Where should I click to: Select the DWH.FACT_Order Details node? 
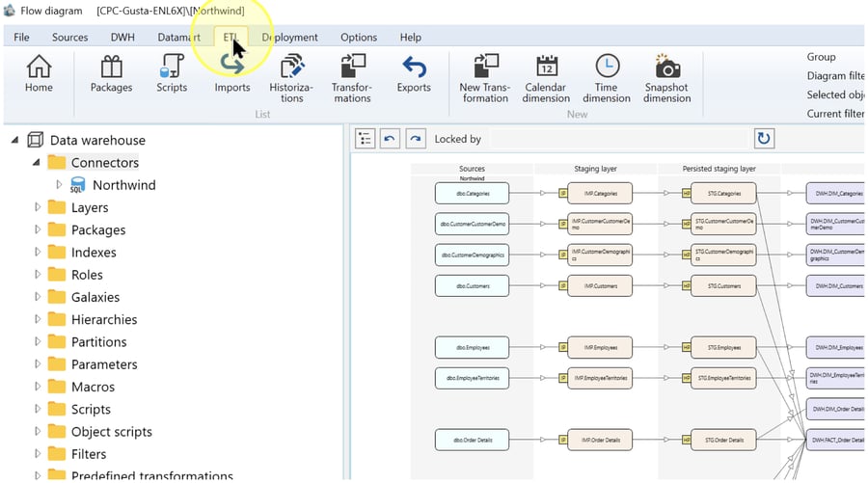tap(835, 440)
